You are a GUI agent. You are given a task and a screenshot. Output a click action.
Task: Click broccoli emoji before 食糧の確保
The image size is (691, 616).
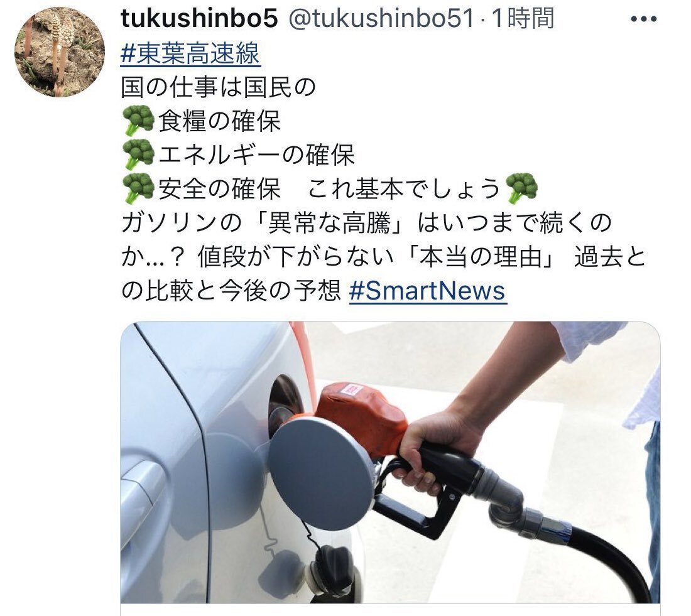pos(138,121)
